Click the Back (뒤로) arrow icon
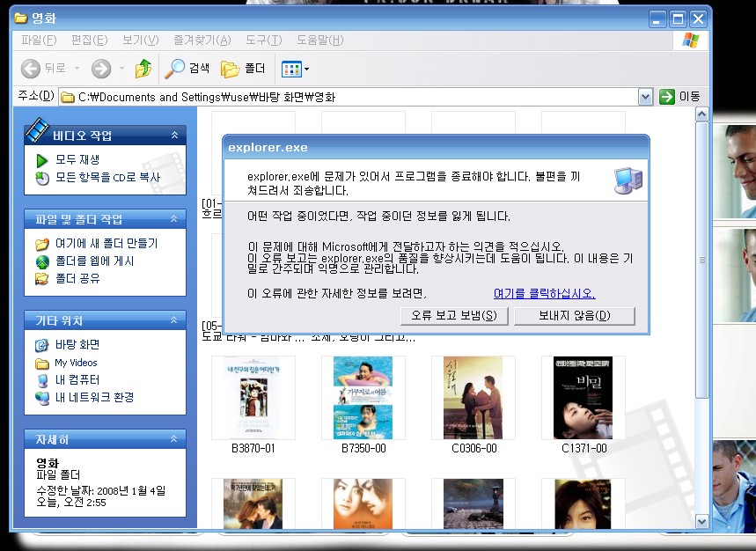This screenshot has width=756, height=551. (31, 69)
